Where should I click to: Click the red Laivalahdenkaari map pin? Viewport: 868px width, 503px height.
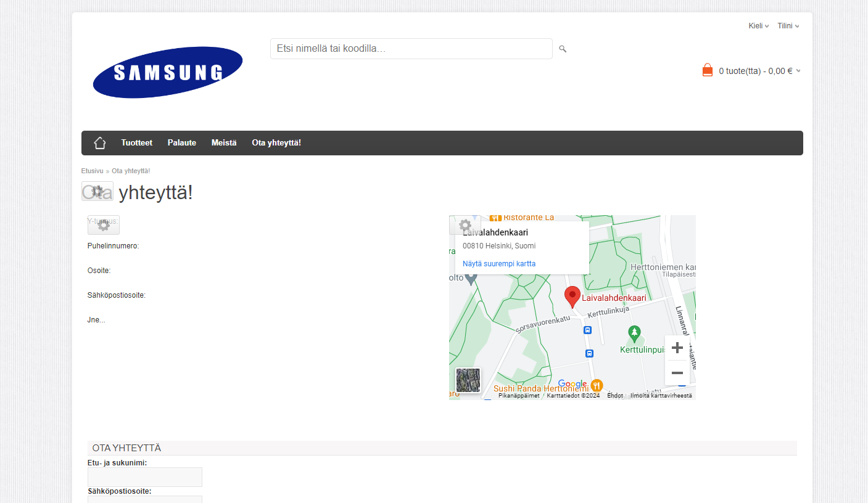572,297
